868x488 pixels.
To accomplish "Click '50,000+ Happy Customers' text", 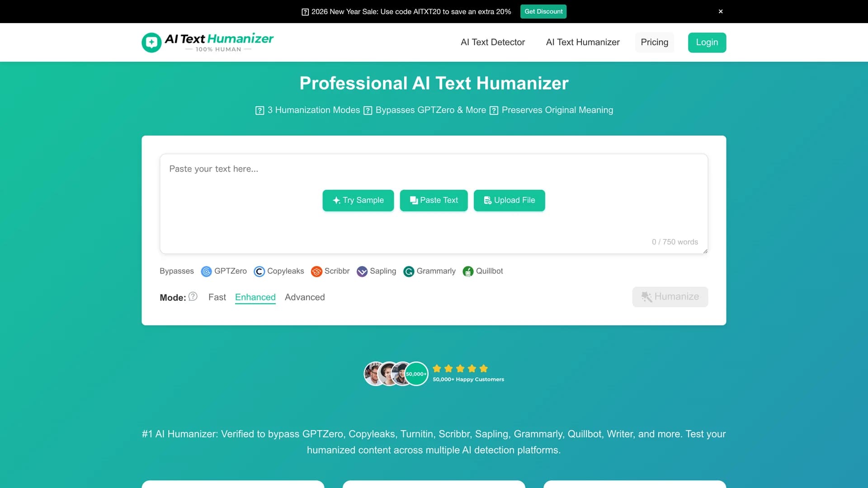I will tap(468, 380).
